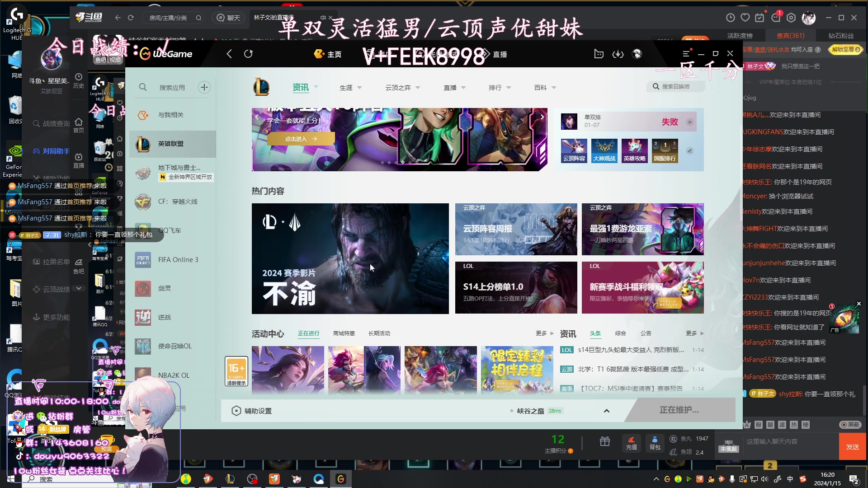Toggle 屏蔽 chat block switch
Screen dimensions: 868x488
tap(850, 425)
